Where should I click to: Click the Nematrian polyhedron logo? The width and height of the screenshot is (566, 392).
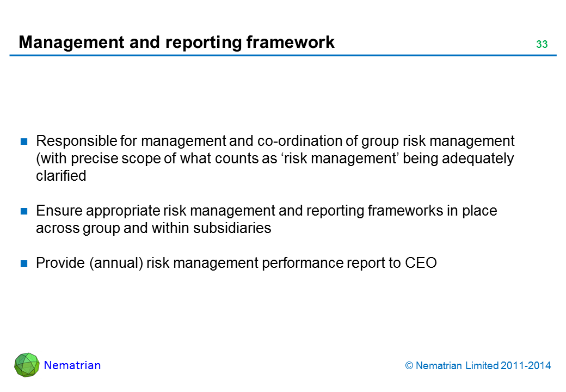[27, 365]
